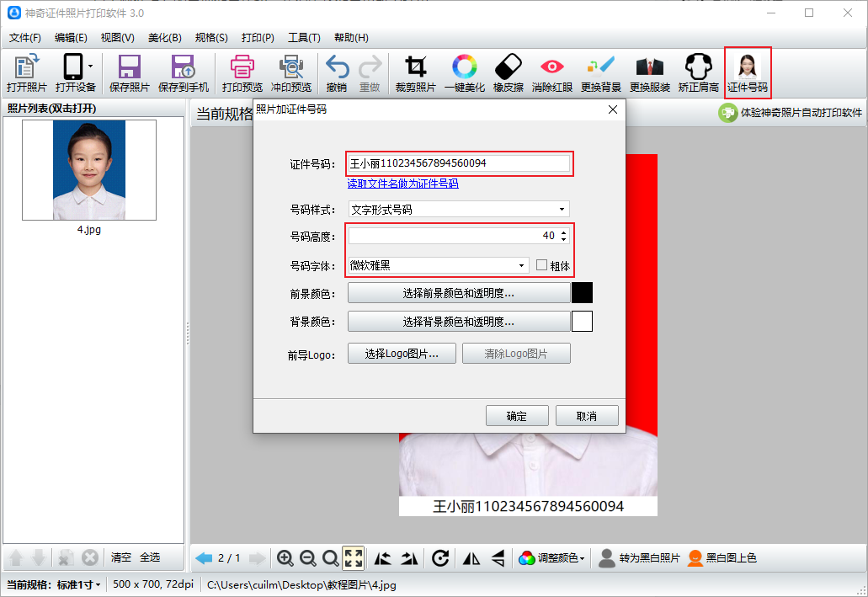This screenshot has width=868, height=597.
Task: Click 黑白图上色 button
Action: pyautogui.click(x=722, y=558)
